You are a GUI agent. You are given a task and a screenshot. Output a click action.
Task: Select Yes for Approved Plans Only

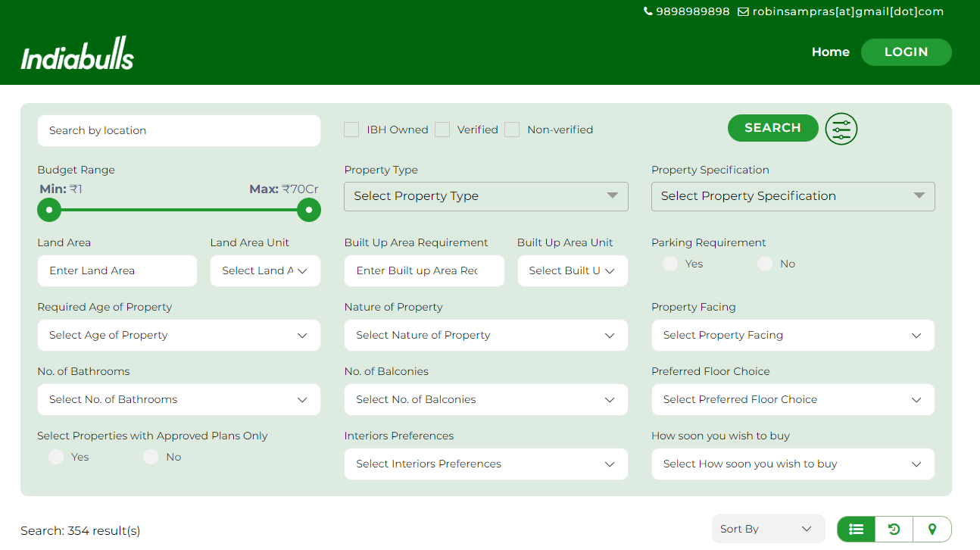point(56,457)
